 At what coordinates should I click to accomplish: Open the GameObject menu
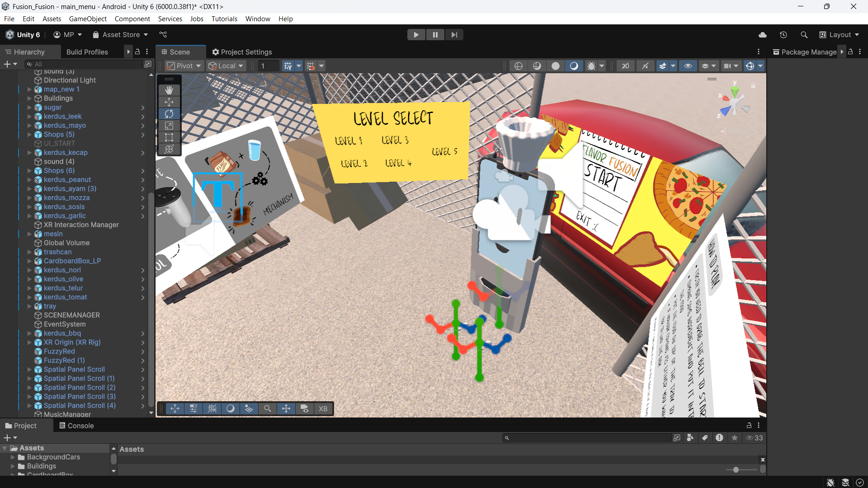coord(88,19)
